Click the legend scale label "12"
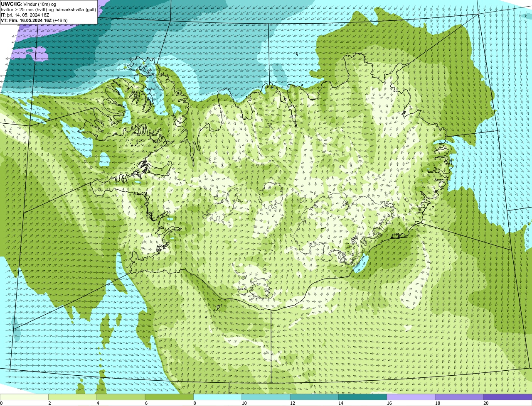 292,403
